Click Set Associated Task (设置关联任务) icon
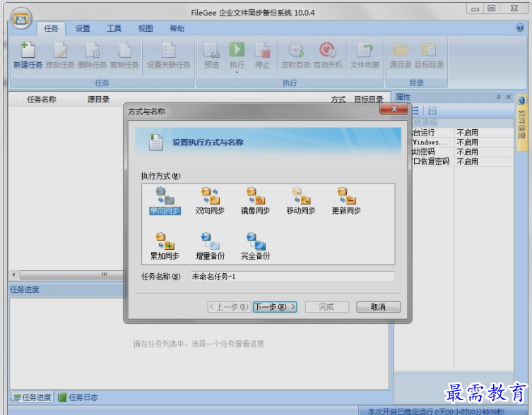The height and width of the screenshot is (415, 532). tap(168, 55)
